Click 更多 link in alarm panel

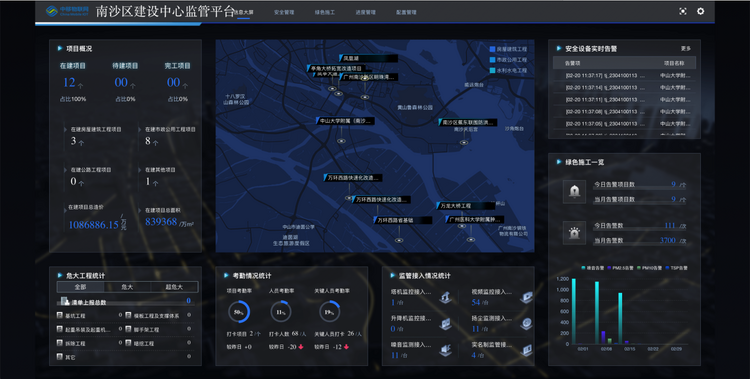tap(685, 49)
